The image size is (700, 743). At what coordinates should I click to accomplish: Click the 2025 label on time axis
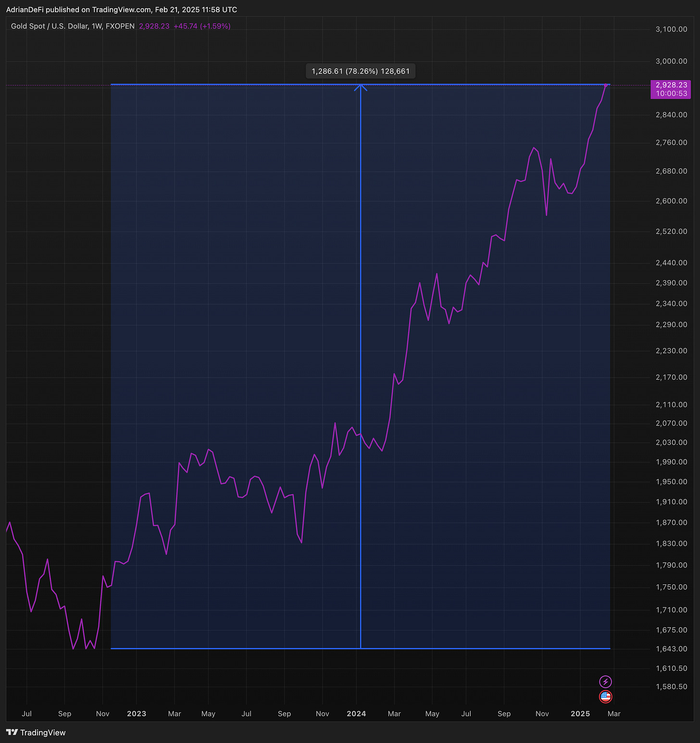pos(580,714)
